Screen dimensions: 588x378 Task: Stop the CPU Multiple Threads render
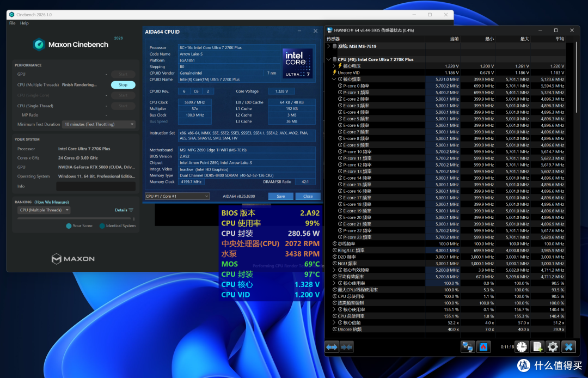pos(123,85)
